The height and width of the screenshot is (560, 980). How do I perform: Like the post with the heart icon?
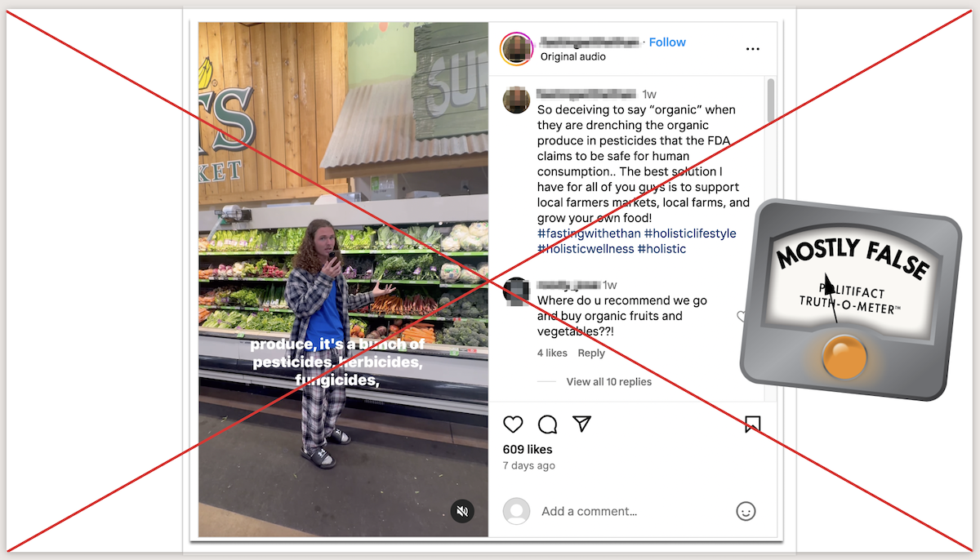(x=513, y=424)
